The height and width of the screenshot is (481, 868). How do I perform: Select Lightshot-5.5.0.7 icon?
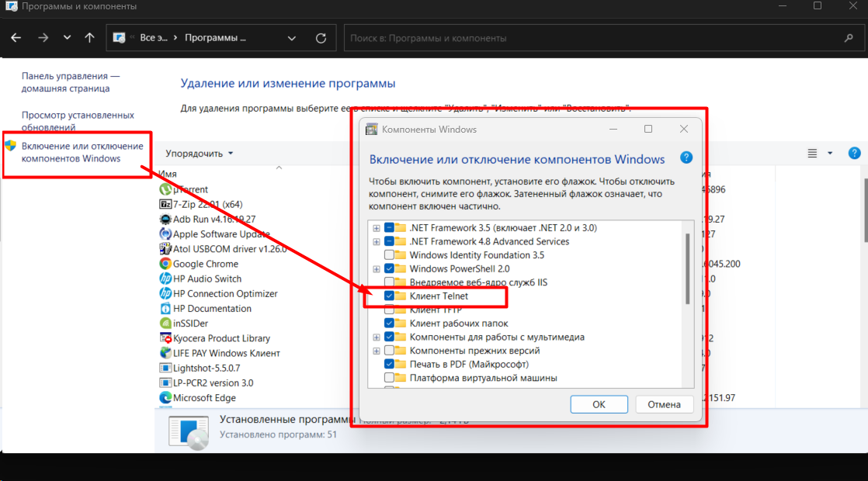point(165,368)
